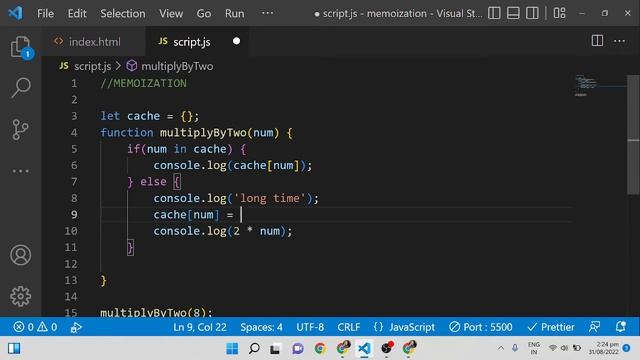Open the widgets icon on taskbar
640x360 pixels.
click(x=14, y=348)
